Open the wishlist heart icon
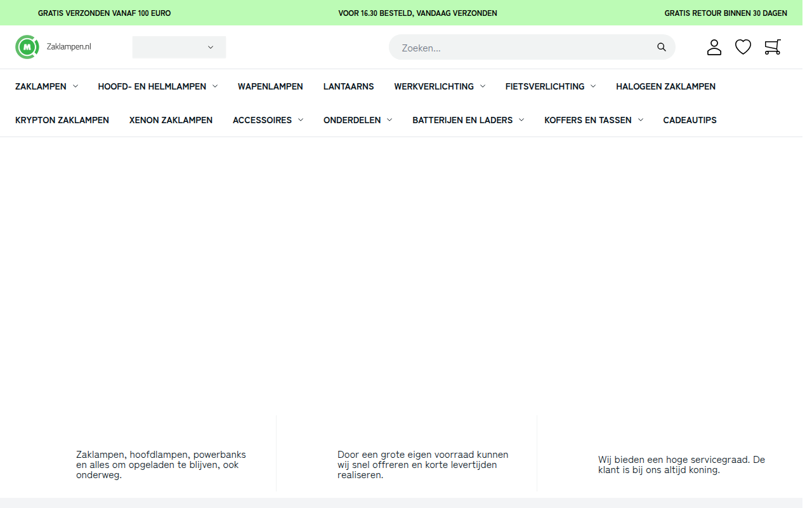Viewport: 812px width, 508px height. 743,47
